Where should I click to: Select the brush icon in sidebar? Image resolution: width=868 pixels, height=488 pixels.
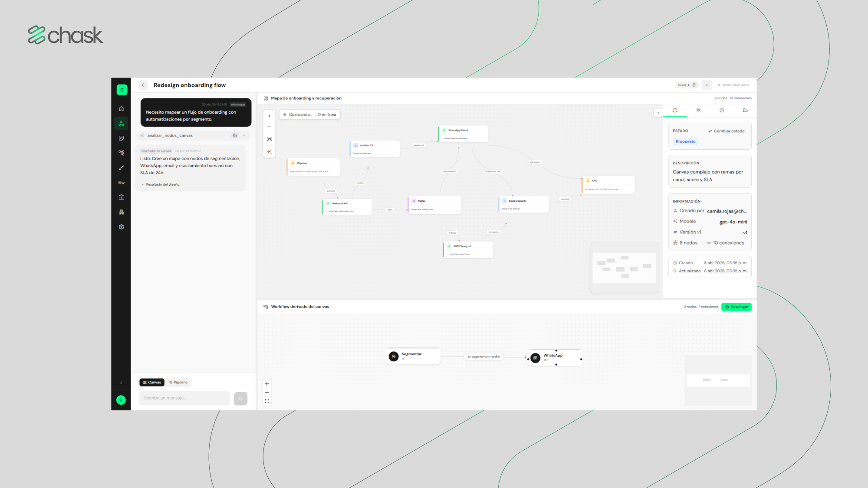coord(122,168)
